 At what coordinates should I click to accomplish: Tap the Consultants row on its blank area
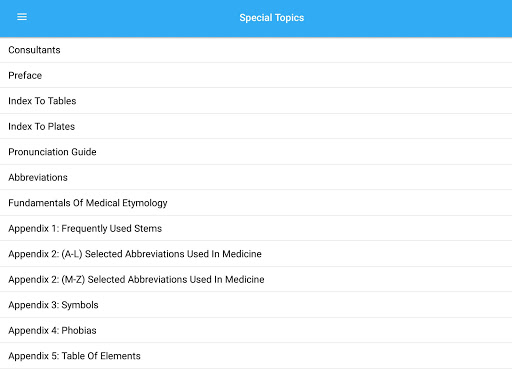[283, 50]
